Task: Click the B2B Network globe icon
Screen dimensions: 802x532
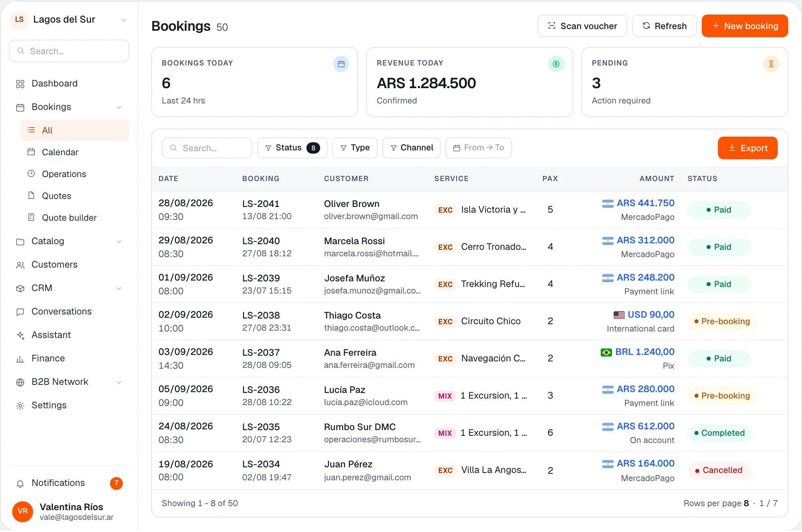Action: (x=20, y=382)
